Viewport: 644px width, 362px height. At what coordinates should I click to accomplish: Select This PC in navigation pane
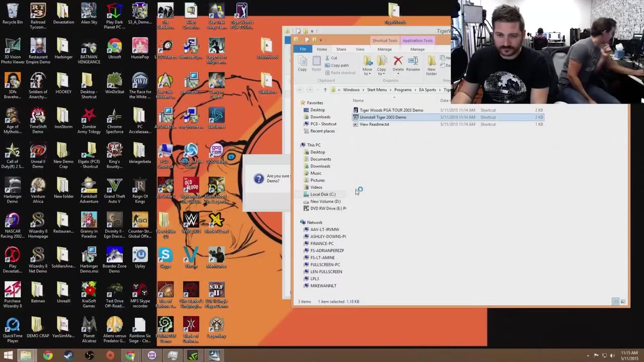(313, 145)
